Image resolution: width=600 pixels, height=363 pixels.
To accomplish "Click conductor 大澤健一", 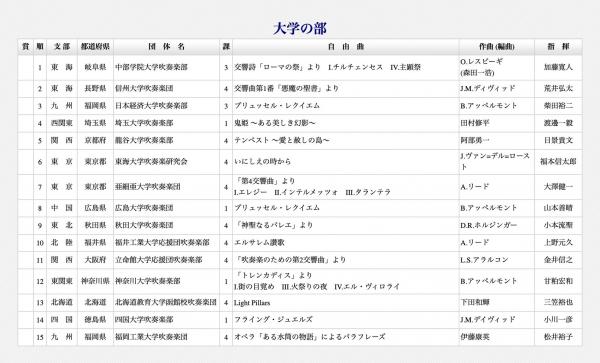I will (x=558, y=187).
